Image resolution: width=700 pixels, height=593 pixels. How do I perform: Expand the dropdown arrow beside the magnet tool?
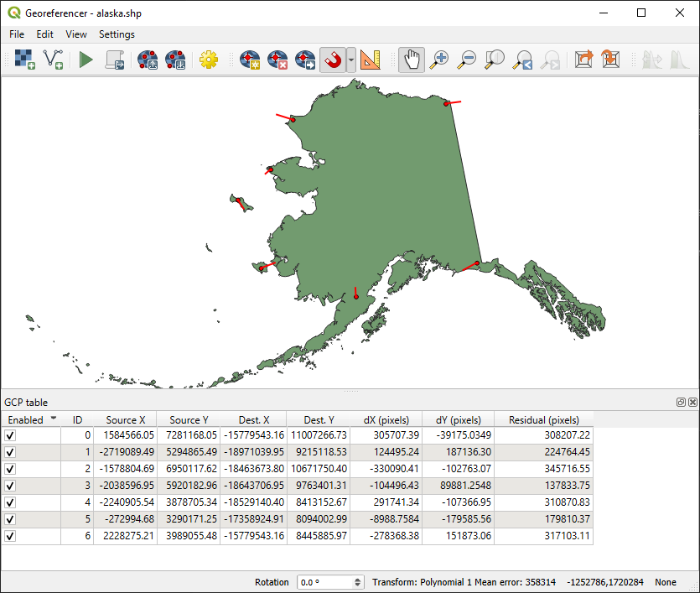[x=353, y=60]
